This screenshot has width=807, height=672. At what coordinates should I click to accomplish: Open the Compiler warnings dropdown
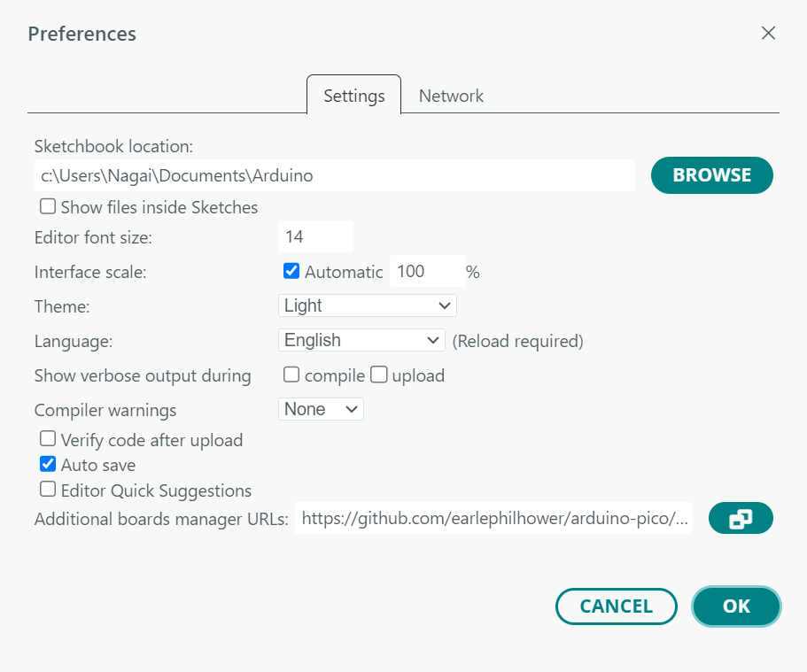coord(321,409)
